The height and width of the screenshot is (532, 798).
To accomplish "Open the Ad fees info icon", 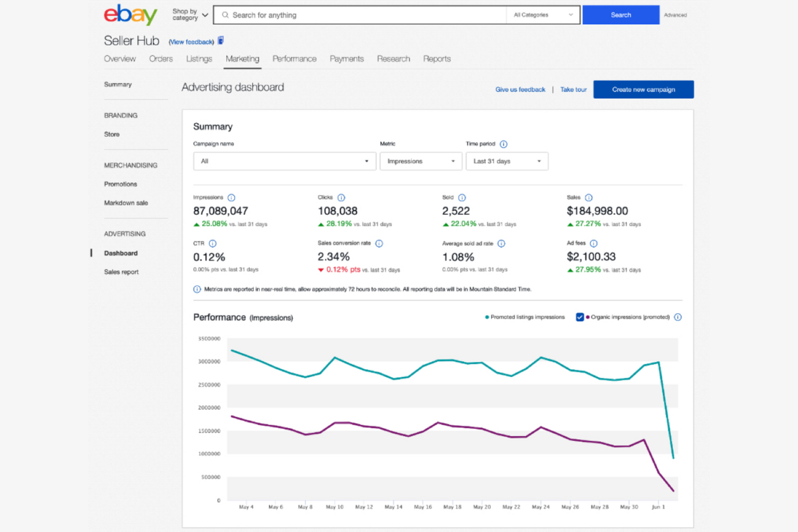I will (x=594, y=244).
